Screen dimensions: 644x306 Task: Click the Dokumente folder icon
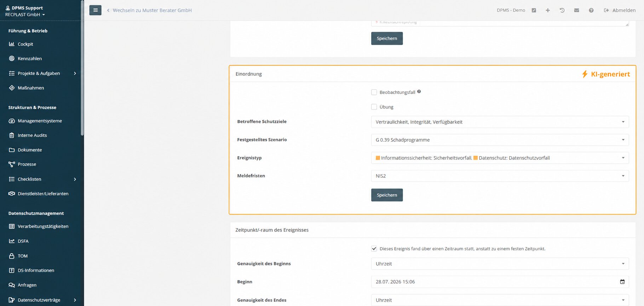pyautogui.click(x=12, y=150)
